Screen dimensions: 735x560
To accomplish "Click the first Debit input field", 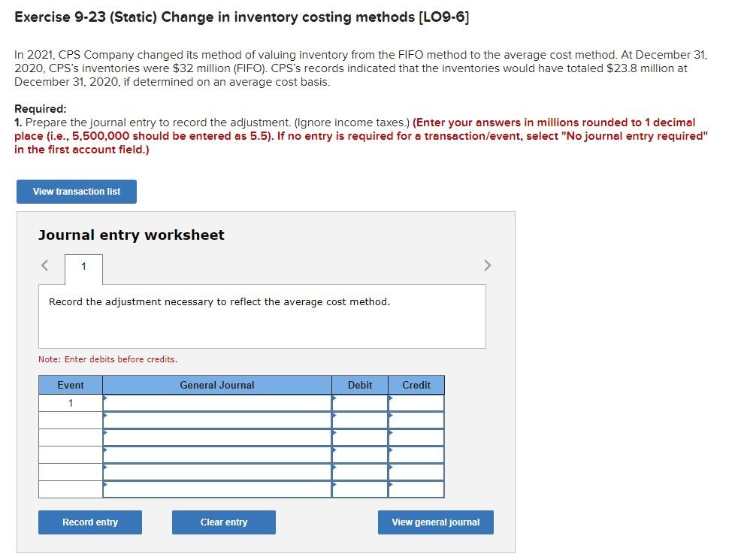I will [361, 402].
